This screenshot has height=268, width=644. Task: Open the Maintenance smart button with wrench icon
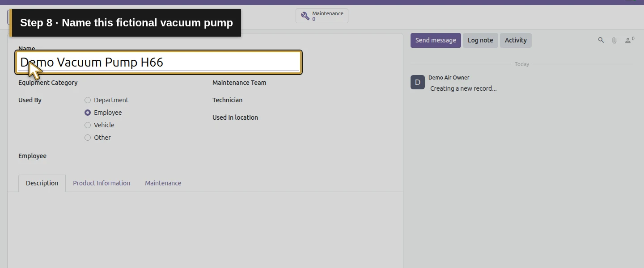coord(322,16)
